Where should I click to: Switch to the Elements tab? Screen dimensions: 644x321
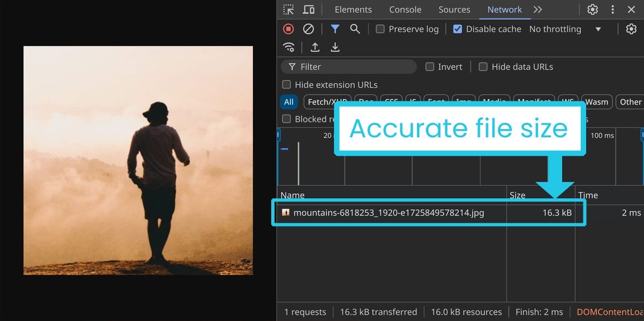tap(353, 9)
